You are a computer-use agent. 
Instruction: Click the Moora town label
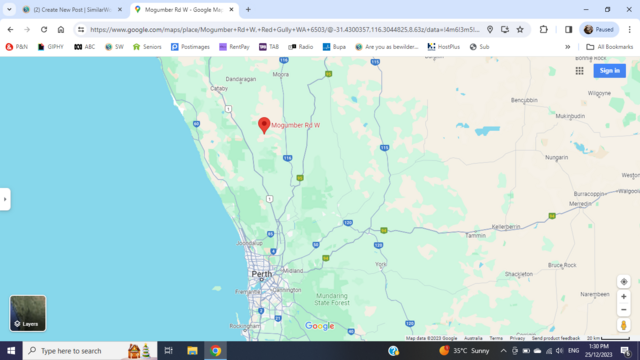click(281, 74)
